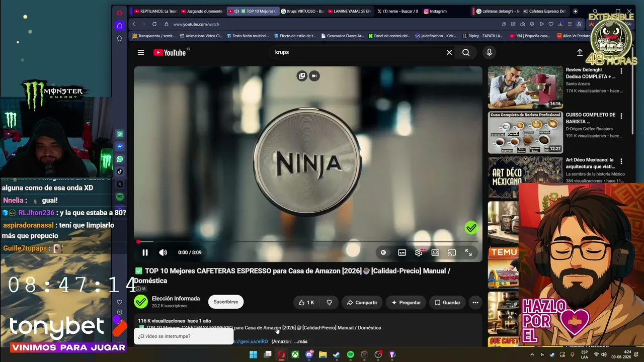The image size is (644, 362).
Task: Mute the video volume speaker
Action: [x=163, y=252]
